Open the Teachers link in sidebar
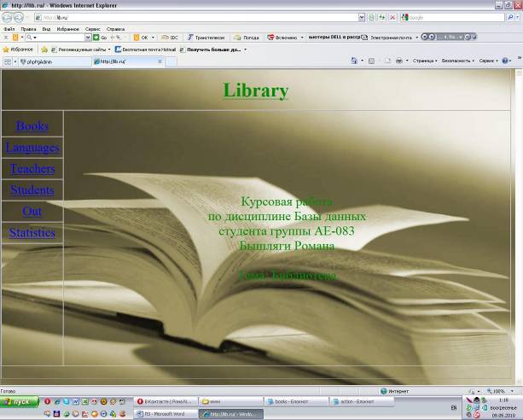 [32, 169]
